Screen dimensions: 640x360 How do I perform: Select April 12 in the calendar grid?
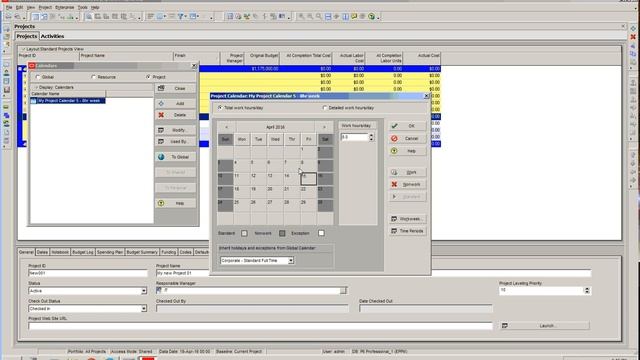pos(258,179)
